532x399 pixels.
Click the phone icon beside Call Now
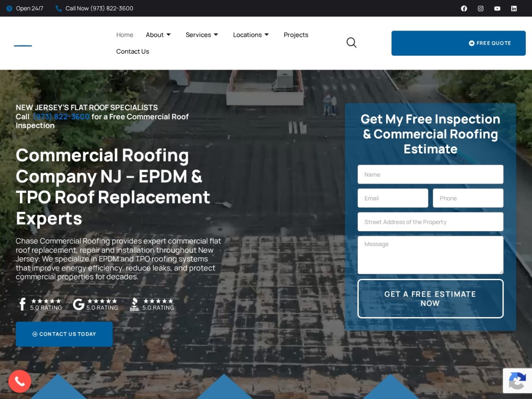59,8
